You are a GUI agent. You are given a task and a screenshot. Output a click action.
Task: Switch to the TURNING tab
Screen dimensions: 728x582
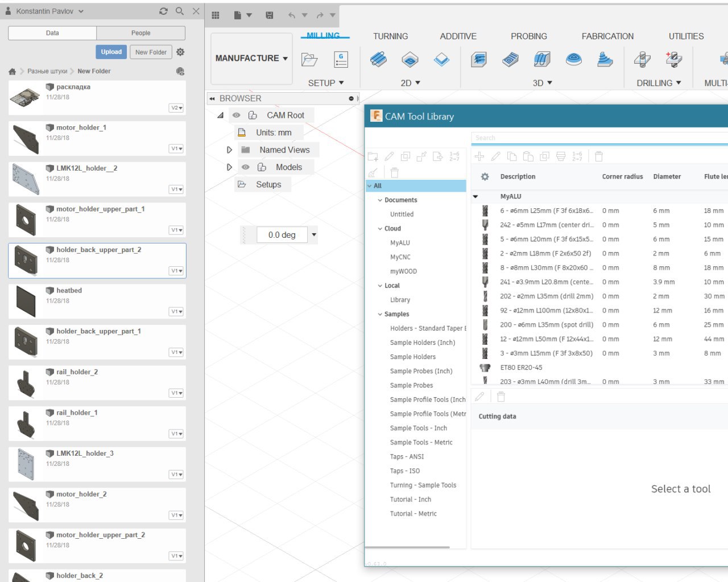point(390,36)
